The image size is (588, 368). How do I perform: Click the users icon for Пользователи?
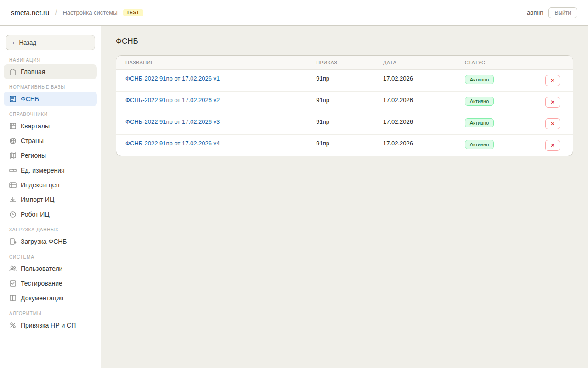click(13, 269)
